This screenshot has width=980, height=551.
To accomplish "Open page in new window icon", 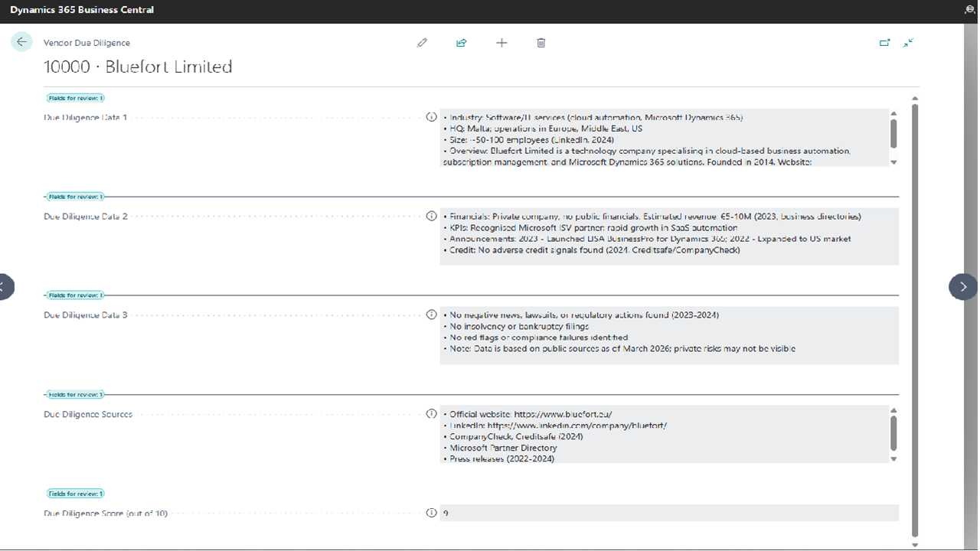I will (885, 43).
